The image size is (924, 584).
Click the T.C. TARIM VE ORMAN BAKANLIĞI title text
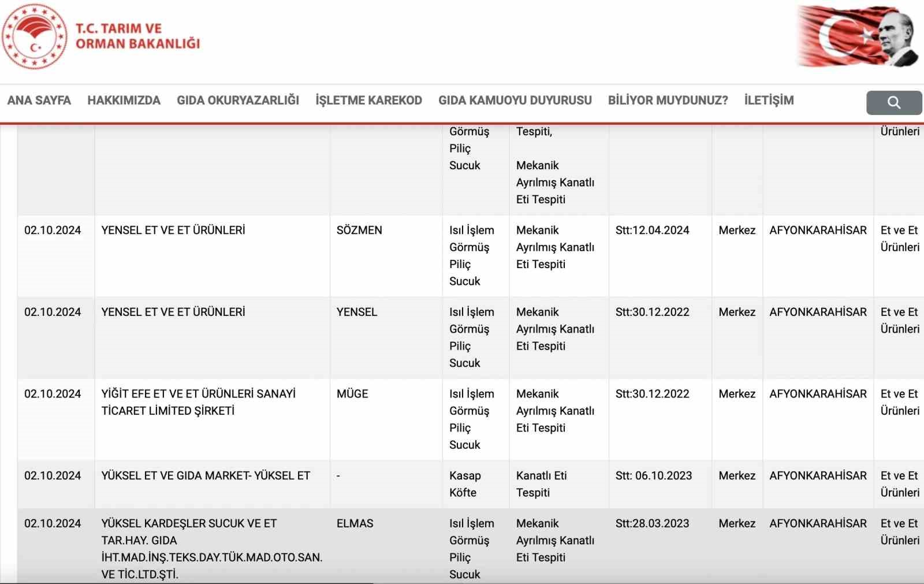point(137,36)
